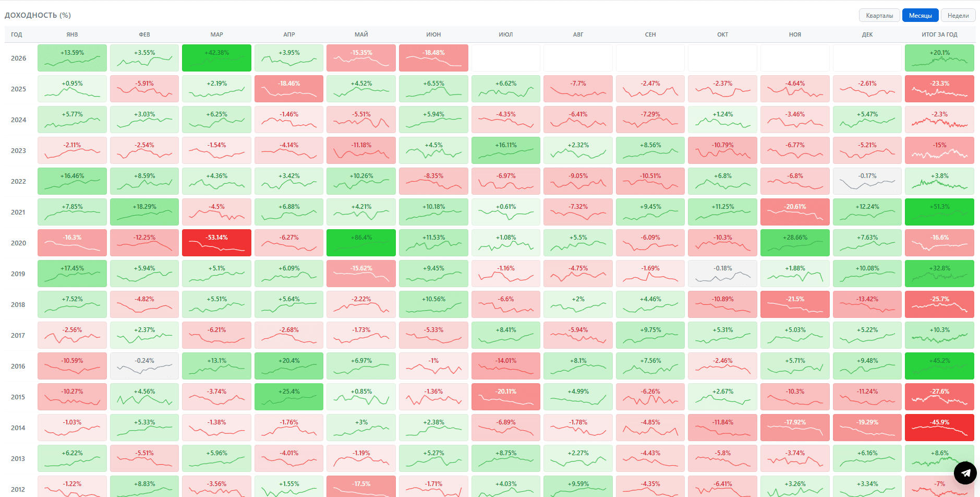Switch to the Недели view
This screenshot has height=497, width=980.
pyautogui.click(x=958, y=16)
